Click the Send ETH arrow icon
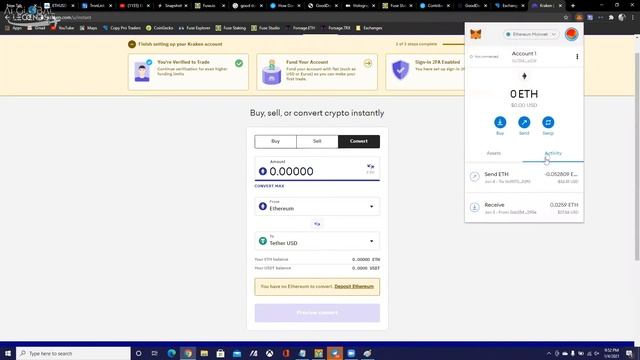The height and width of the screenshot is (360, 640). tap(474, 177)
